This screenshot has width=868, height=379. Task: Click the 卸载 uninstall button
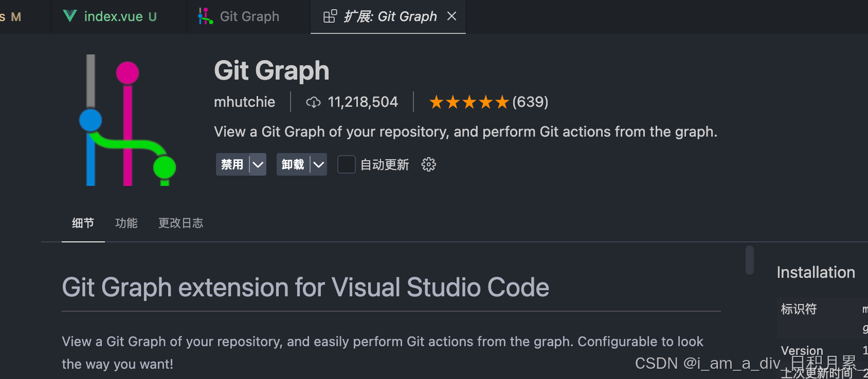[293, 164]
